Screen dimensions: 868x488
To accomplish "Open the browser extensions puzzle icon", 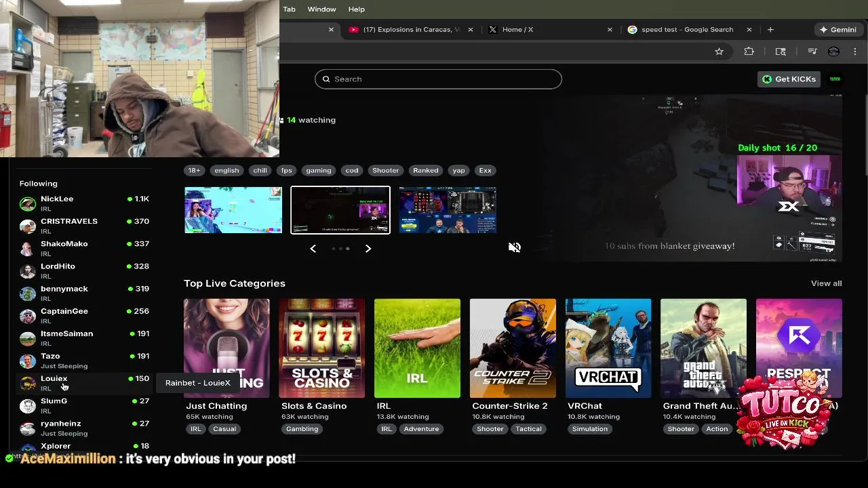I will 749,52.
